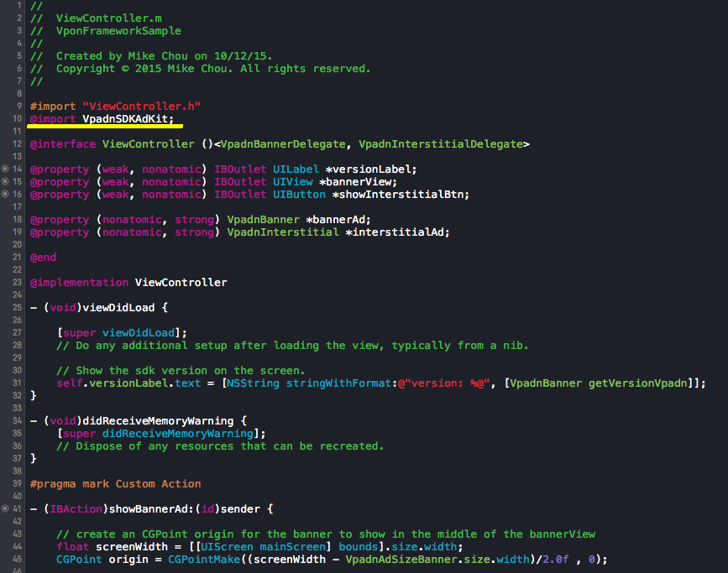
Task: Click the 'viewDidLoad' method name on line 25
Action: click(118, 308)
